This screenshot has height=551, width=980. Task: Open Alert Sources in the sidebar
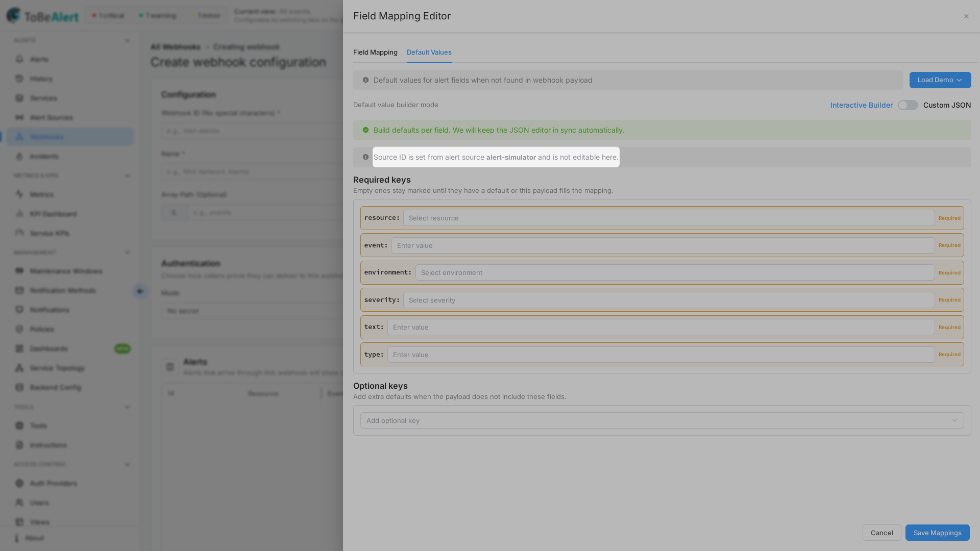click(x=70, y=117)
